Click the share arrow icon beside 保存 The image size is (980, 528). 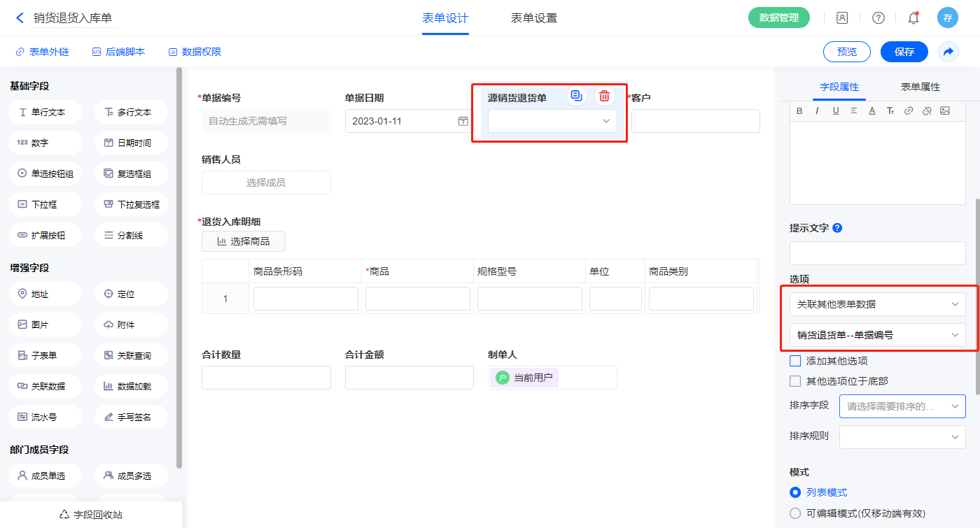click(x=948, y=52)
